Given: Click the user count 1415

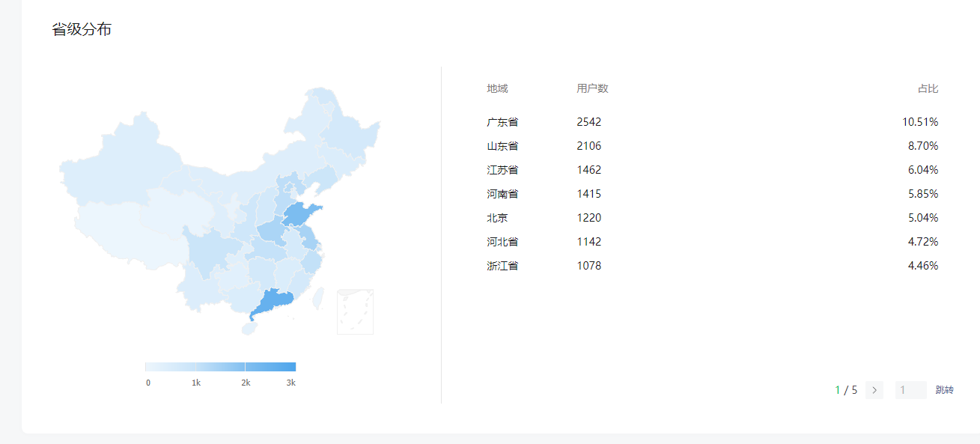Looking at the screenshot, I should click(589, 194).
